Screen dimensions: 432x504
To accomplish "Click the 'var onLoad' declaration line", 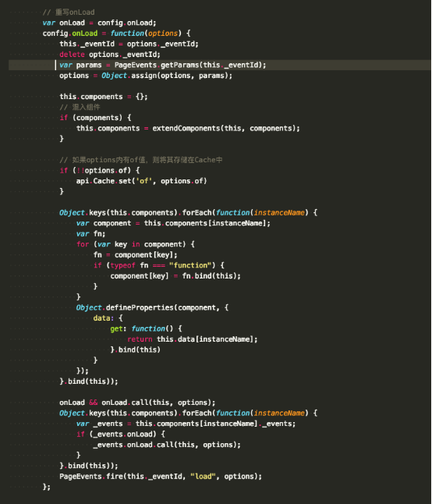I will pyautogui.click(x=99, y=23).
